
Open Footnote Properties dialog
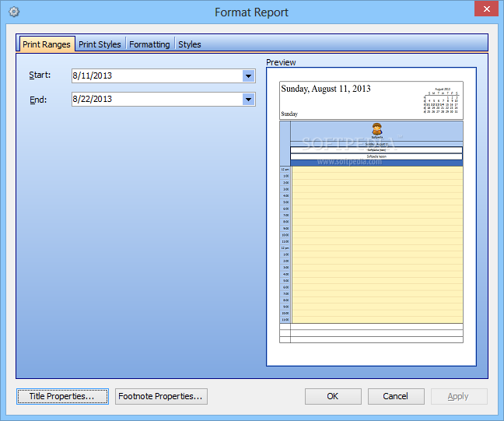(x=161, y=396)
